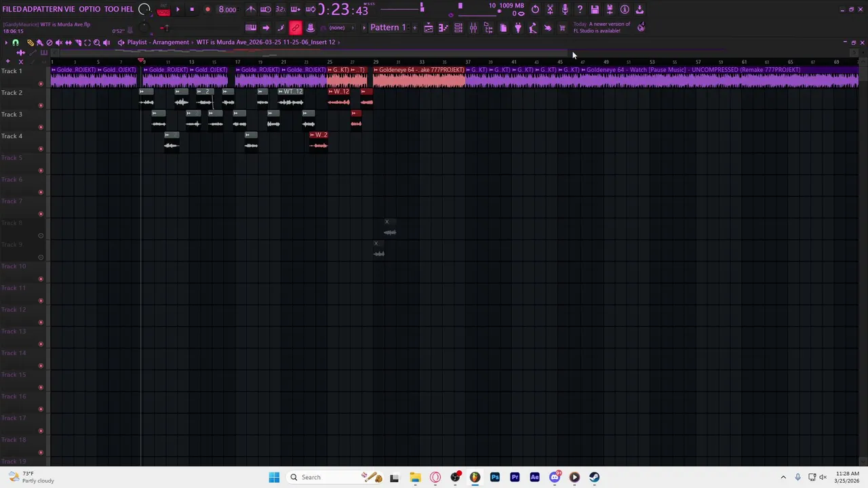This screenshot has width=868, height=488.
Task: Mute Track 1 with its dot
Action: tap(41, 83)
